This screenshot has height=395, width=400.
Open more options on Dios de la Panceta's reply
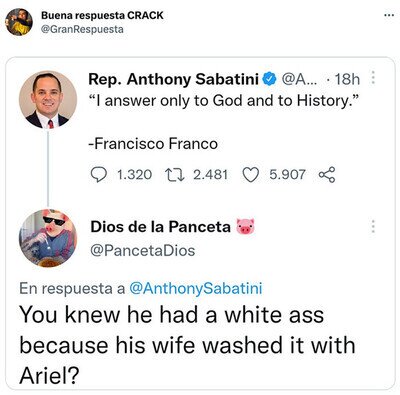click(373, 226)
